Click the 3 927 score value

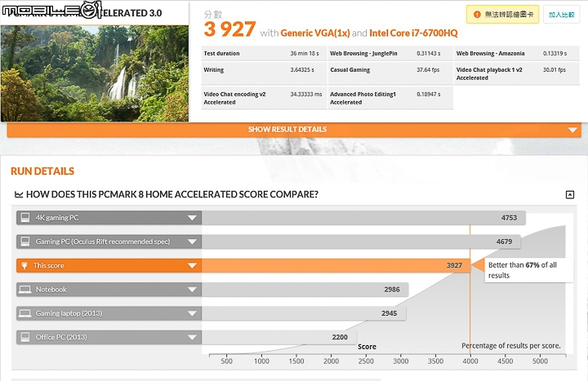229,30
